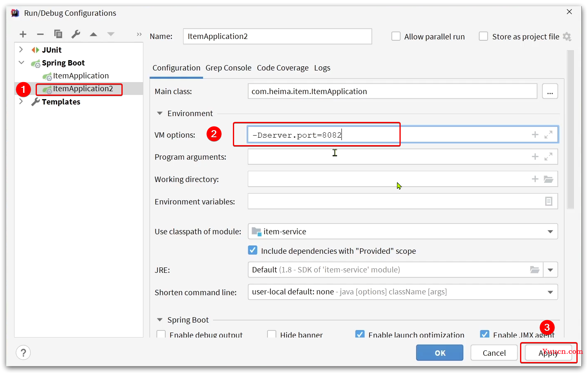Click the Cancel button
Screen dimensions: 588x374
[x=494, y=353]
